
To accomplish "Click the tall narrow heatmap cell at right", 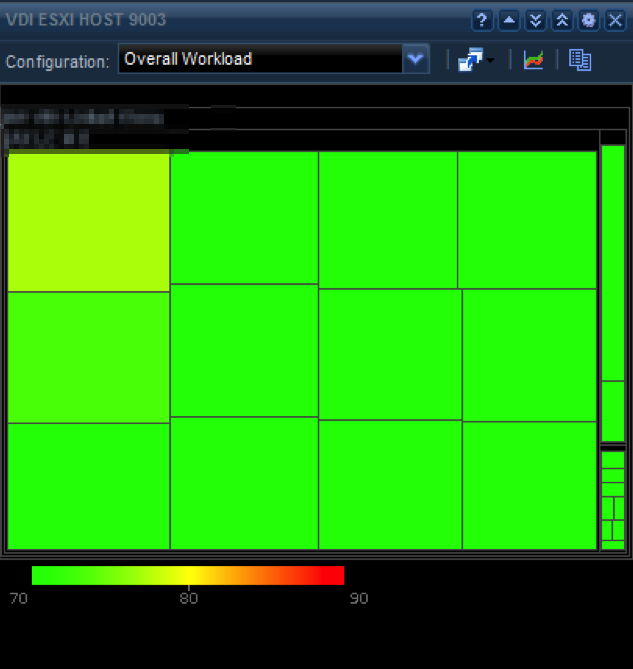I will (x=612, y=262).
